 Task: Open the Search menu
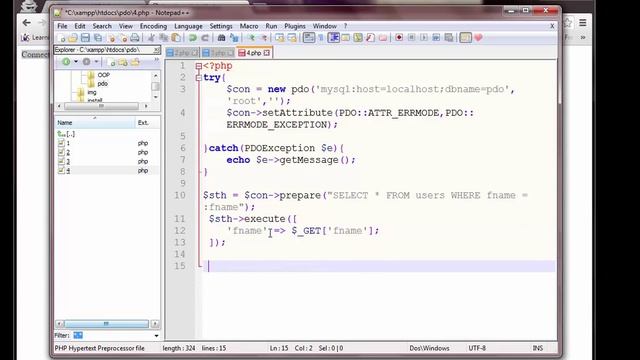(x=102, y=26)
